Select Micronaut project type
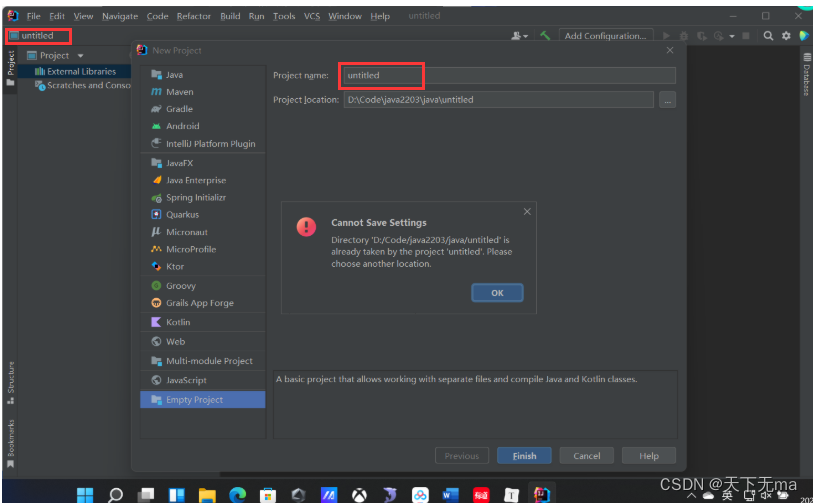813x503 pixels. (x=202, y=232)
